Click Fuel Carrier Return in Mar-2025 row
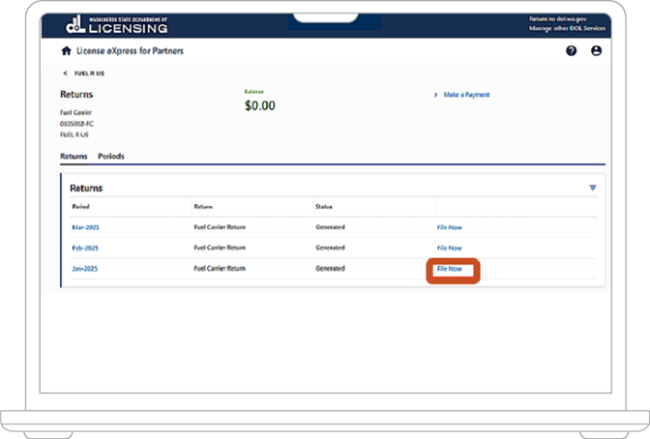The width and height of the screenshot is (650, 439). point(220,227)
